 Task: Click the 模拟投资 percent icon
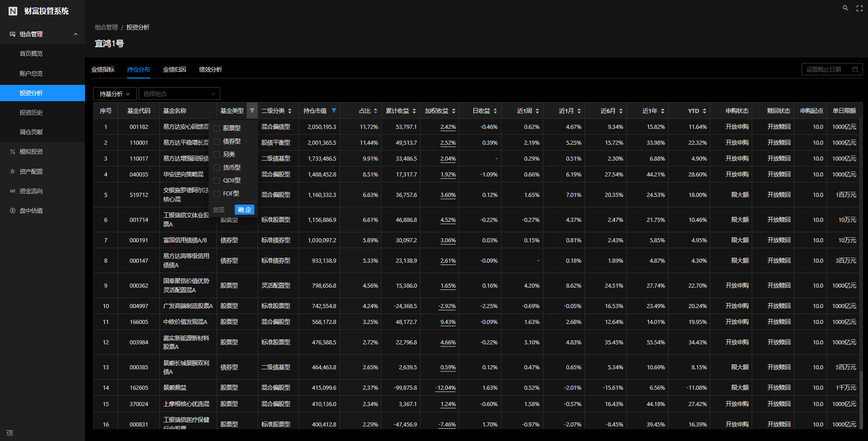point(13,152)
